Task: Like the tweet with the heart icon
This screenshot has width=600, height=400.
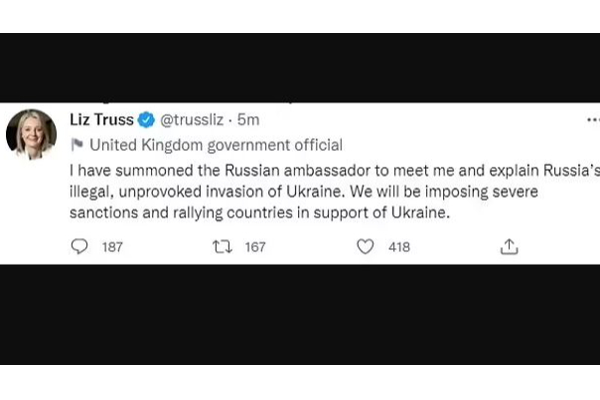Action: pos(366,247)
